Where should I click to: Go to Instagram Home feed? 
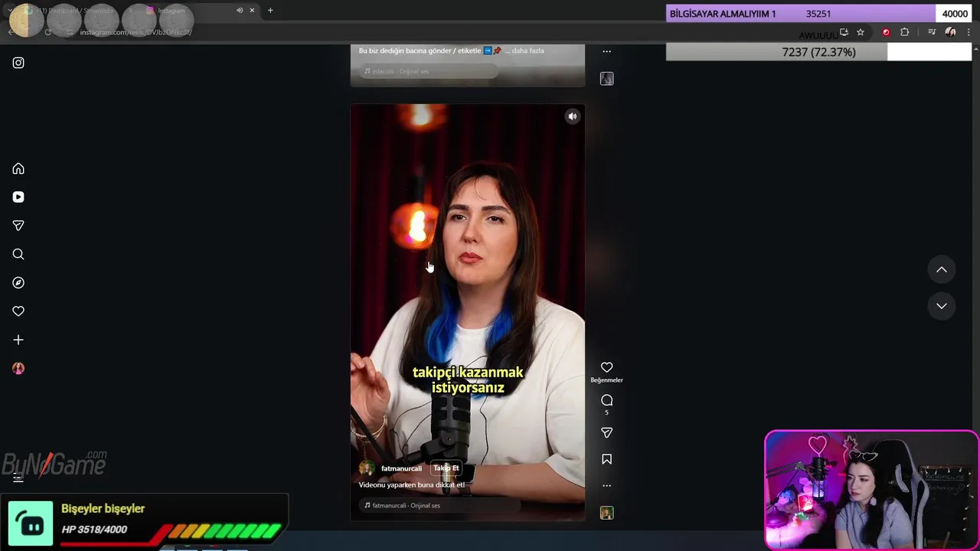tap(18, 168)
